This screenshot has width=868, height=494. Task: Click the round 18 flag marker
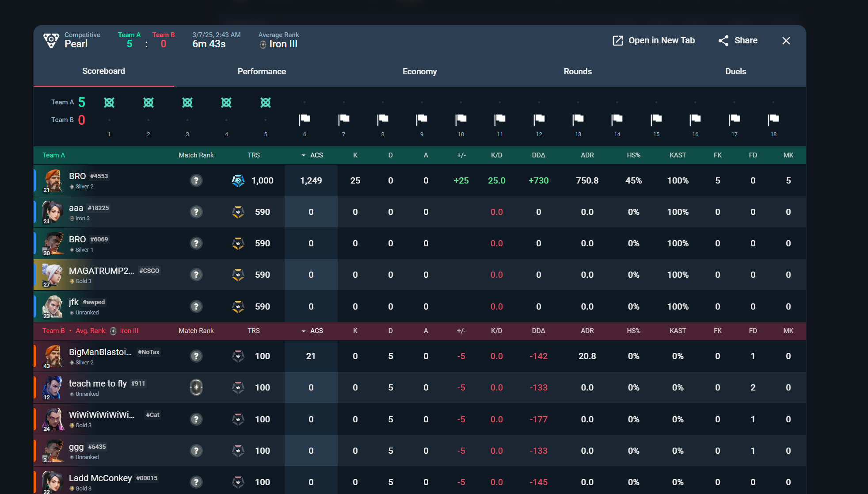[773, 119]
